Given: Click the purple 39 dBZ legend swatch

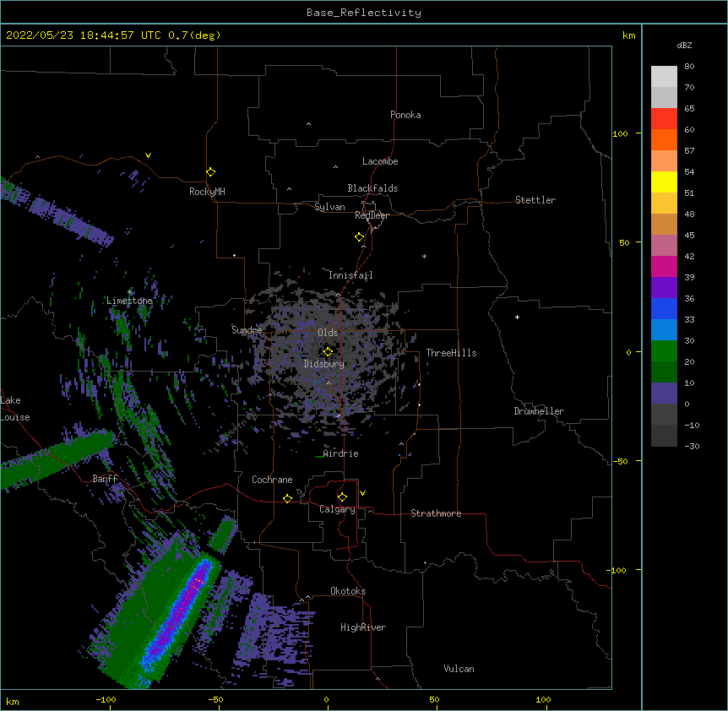Looking at the screenshot, I should click(x=664, y=288).
